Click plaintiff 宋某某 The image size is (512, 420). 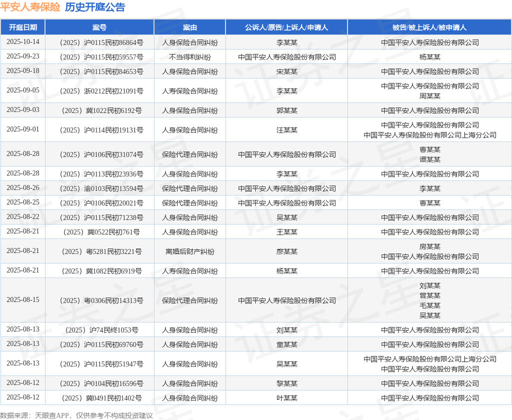click(x=286, y=71)
